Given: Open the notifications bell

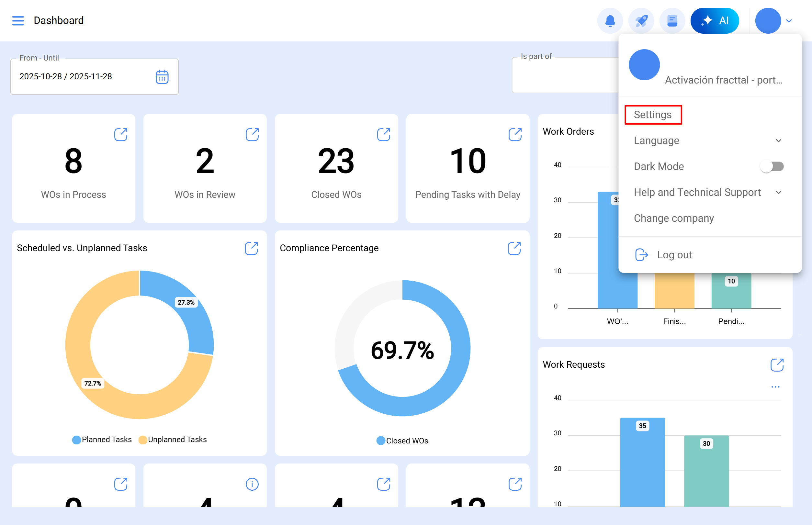Looking at the screenshot, I should (x=610, y=21).
